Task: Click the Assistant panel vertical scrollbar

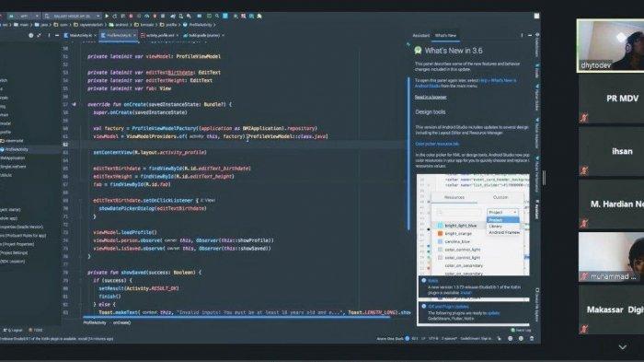Action: [x=408, y=154]
